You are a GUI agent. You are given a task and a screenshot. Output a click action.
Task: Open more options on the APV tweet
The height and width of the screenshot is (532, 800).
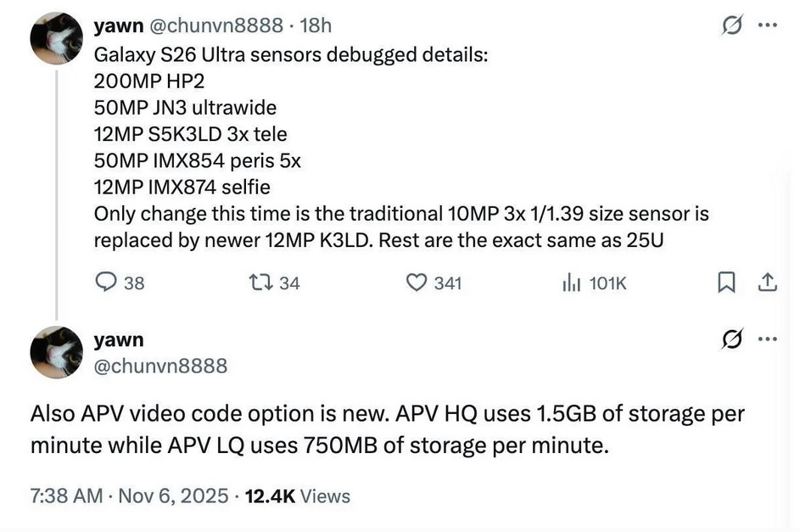[768, 340]
